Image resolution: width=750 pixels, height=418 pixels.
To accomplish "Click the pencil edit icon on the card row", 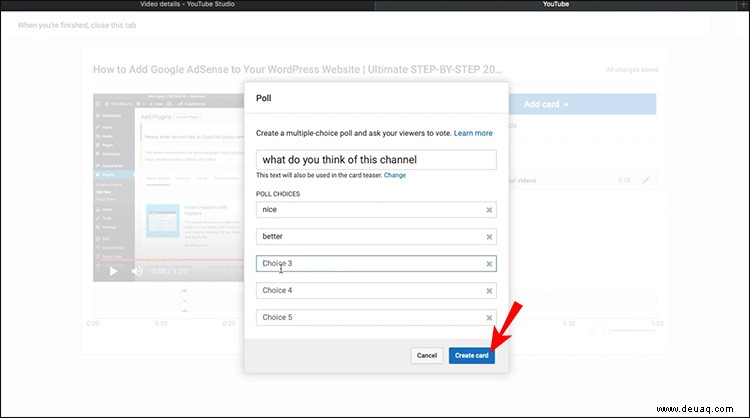I will tap(646, 180).
